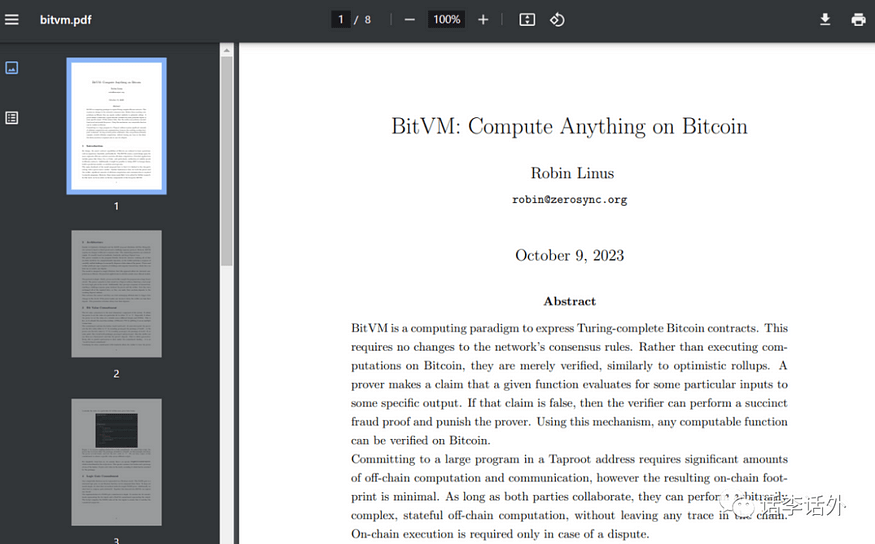Click the Abstract heading

[x=570, y=301]
